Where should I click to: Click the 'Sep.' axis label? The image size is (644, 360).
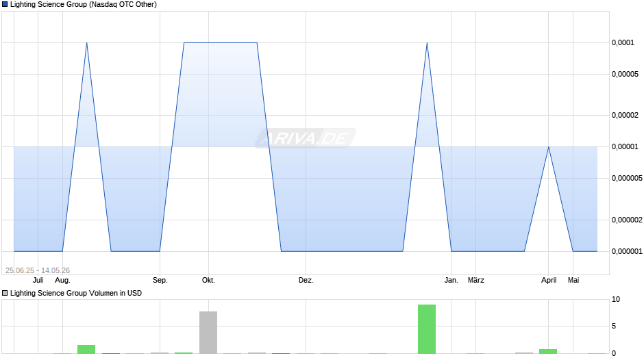pyautogui.click(x=160, y=281)
